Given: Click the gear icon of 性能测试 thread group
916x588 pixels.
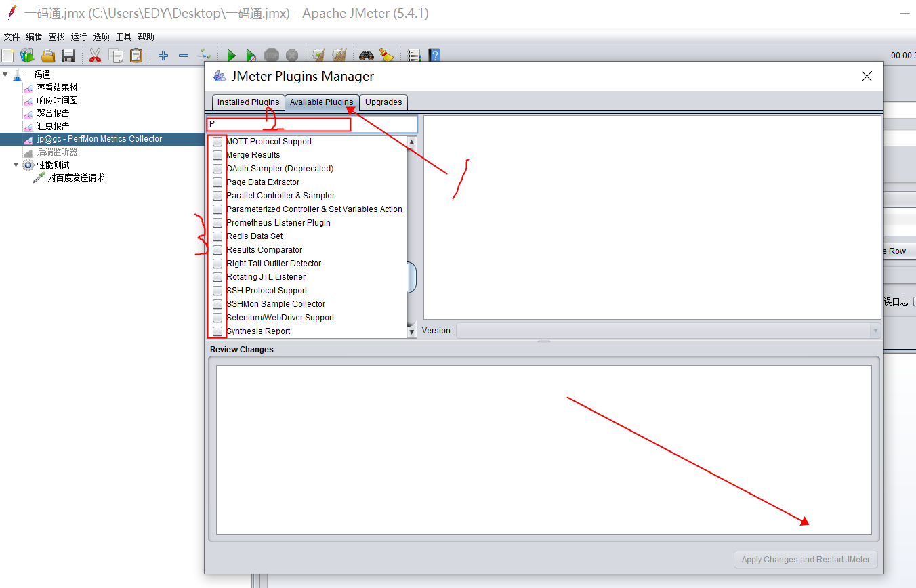Looking at the screenshot, I should pos(28,165).
